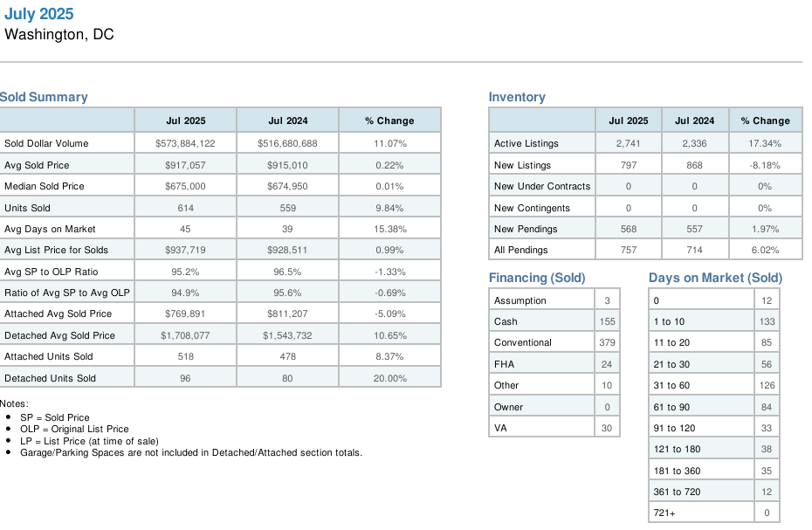Click the 721+ days on market row

coord(664,513)
